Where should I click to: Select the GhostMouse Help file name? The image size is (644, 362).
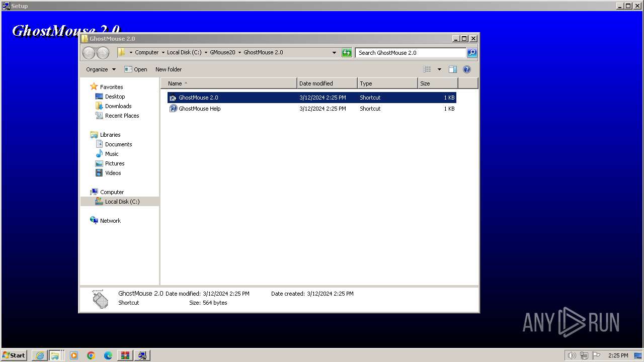[x=200, y=109]
